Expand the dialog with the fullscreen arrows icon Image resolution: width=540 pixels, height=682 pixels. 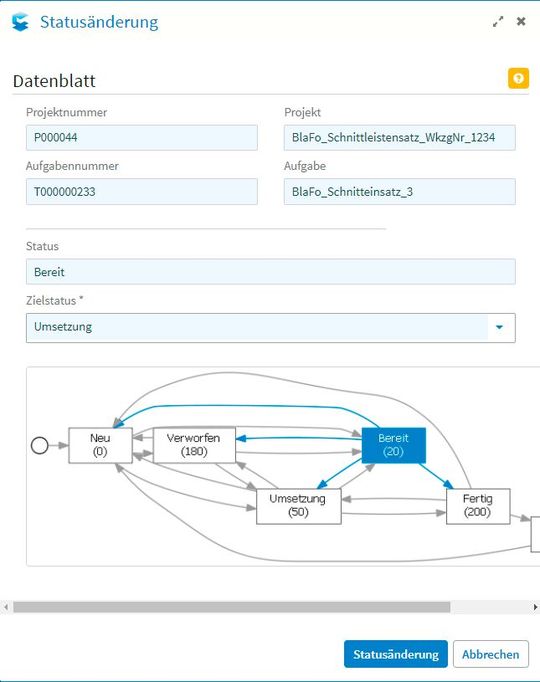point(498,21)
